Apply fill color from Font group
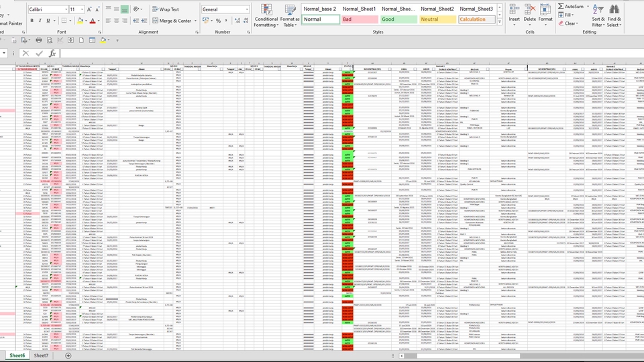 [80, 21]
